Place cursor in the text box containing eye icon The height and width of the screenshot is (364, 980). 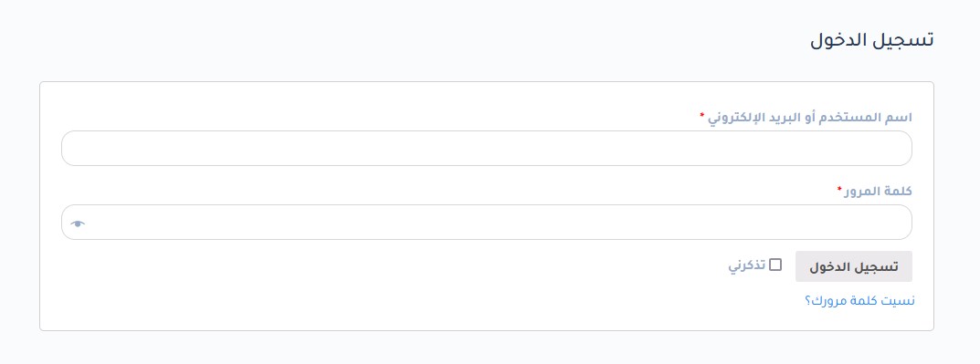(486, 223)
